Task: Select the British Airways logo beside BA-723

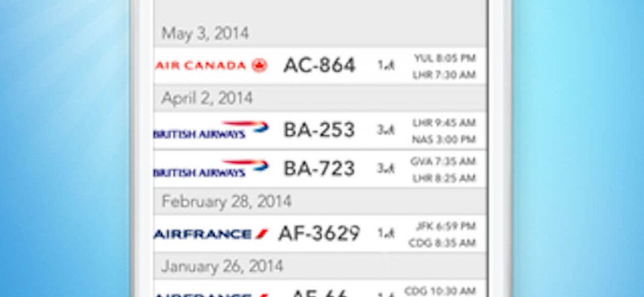Action: [211, 169]
